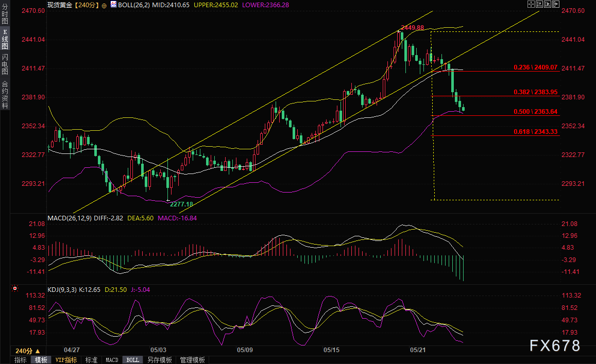This screenshot has height=364, width=596.
Task: Click 另存模板 to save template
Action: click(x=159, y=360)
